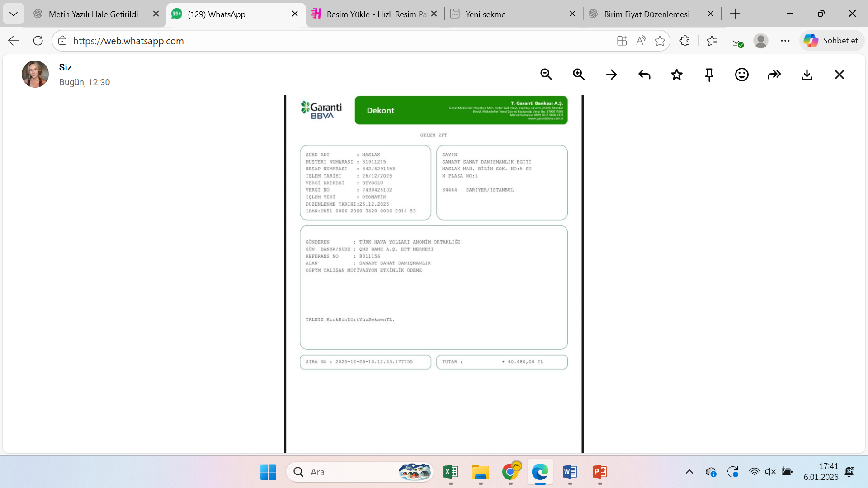This screenshot has height=488, width=868.
Task: Open PowerPoint from taskbar
Action: pyautogui.click(x=600, y=472)
